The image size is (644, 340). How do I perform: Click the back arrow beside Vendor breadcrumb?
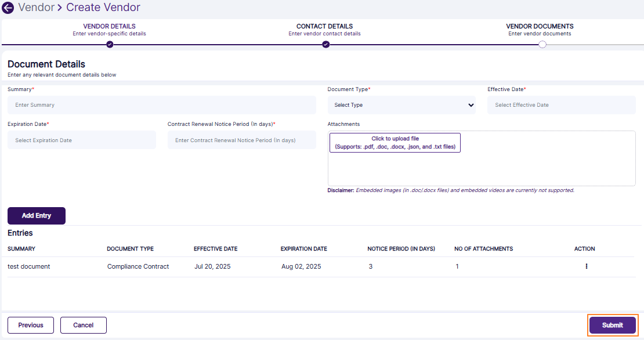(x=9, y=8)
